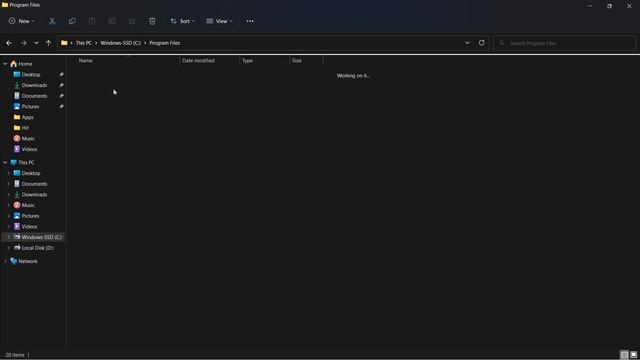Unpin Desktop using its pin icon
640x360 pixels.
(61, 75)
